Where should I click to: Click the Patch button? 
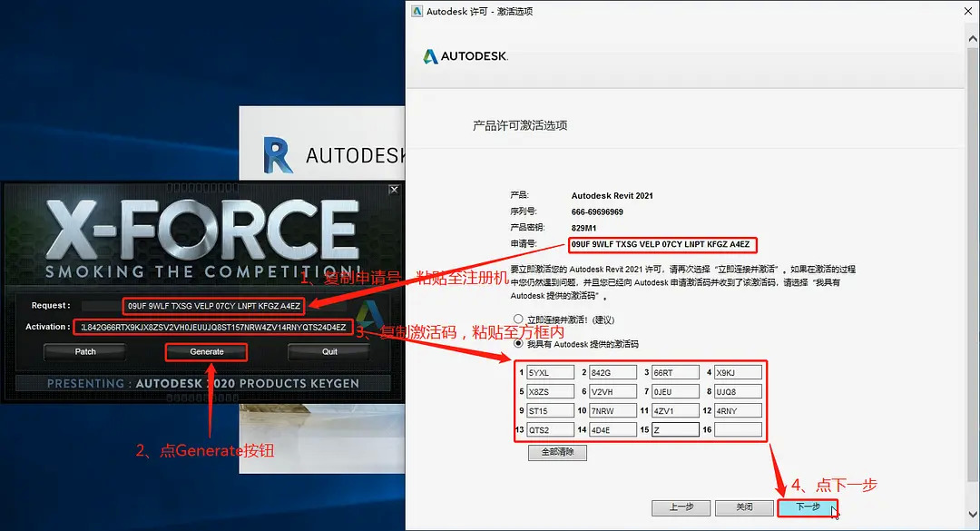point(83,352)
